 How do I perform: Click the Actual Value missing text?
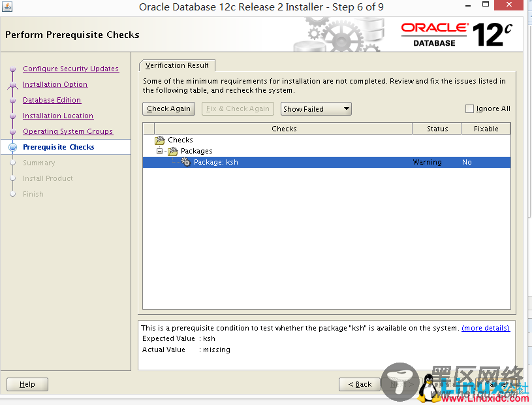tap(186, 349)
